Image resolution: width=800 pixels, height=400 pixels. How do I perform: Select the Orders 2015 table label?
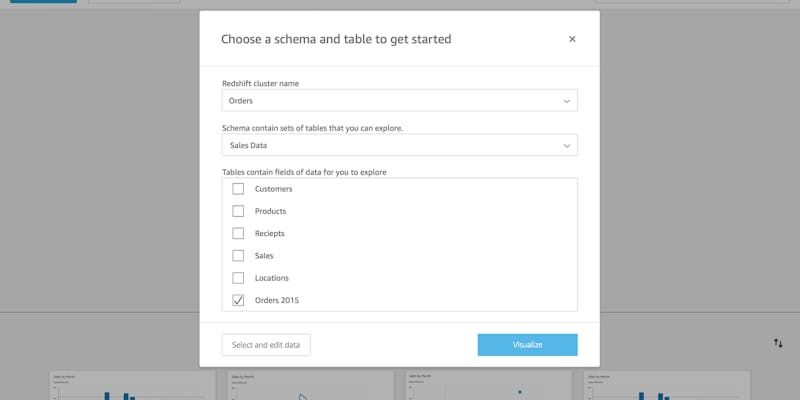pyautogui.click(x=277, y=300)
